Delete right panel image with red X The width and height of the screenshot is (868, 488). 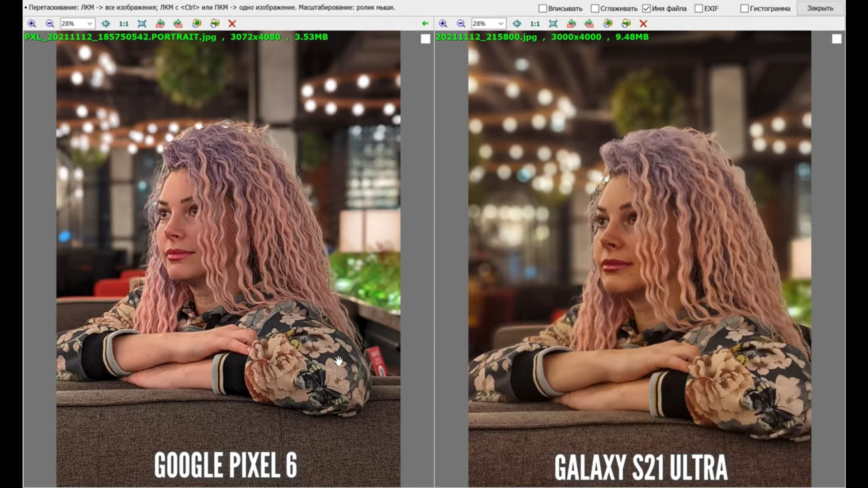643,23
